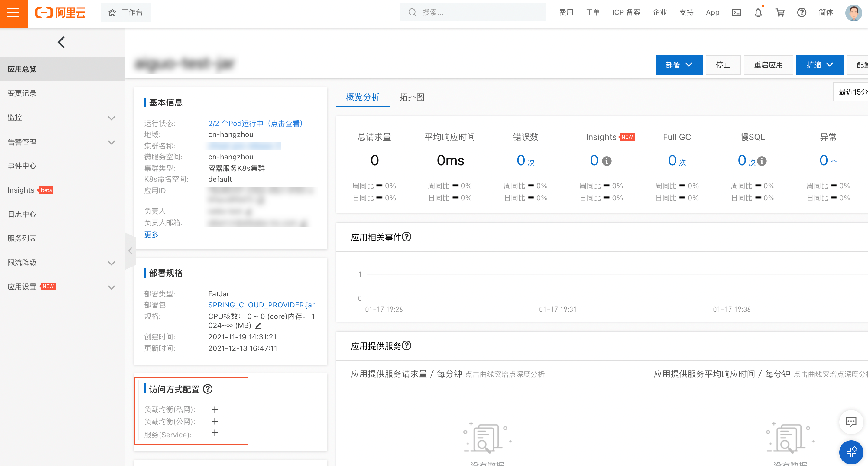Open the Cloud Shell terminal icon
868x466 pixels.
tap(736, 12)
